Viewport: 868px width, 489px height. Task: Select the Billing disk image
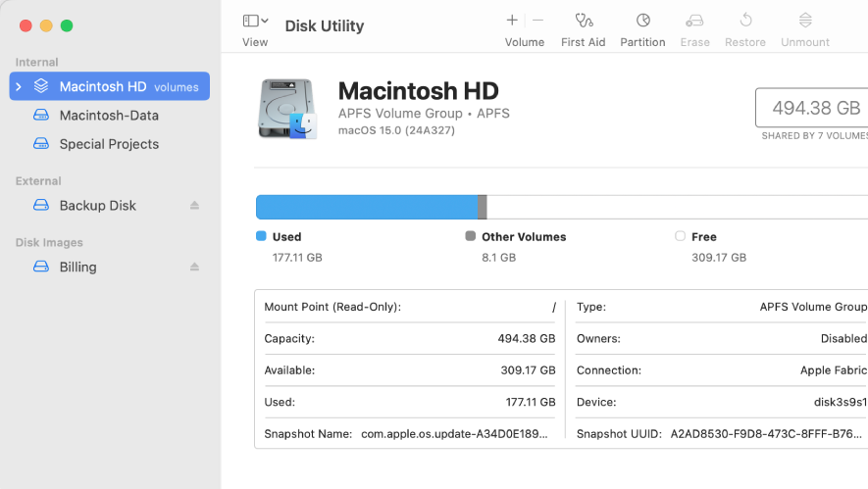tap(110, 267)
